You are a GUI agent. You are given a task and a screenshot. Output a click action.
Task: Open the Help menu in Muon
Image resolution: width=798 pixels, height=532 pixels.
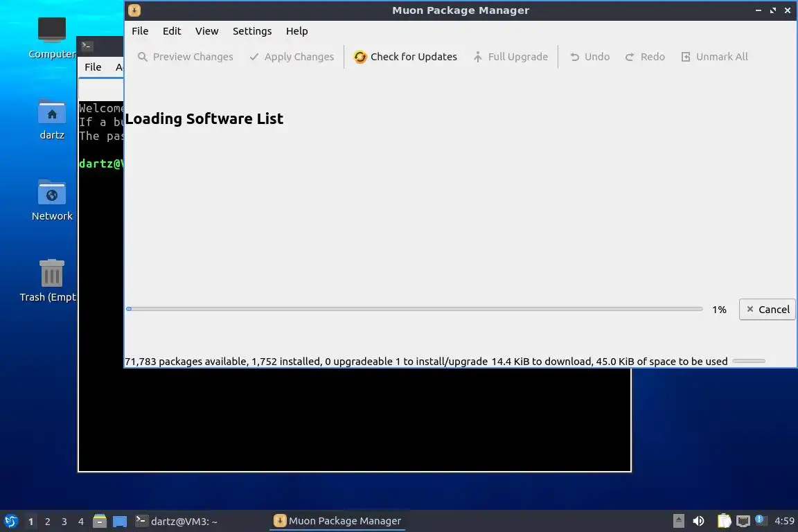point(296,31)
